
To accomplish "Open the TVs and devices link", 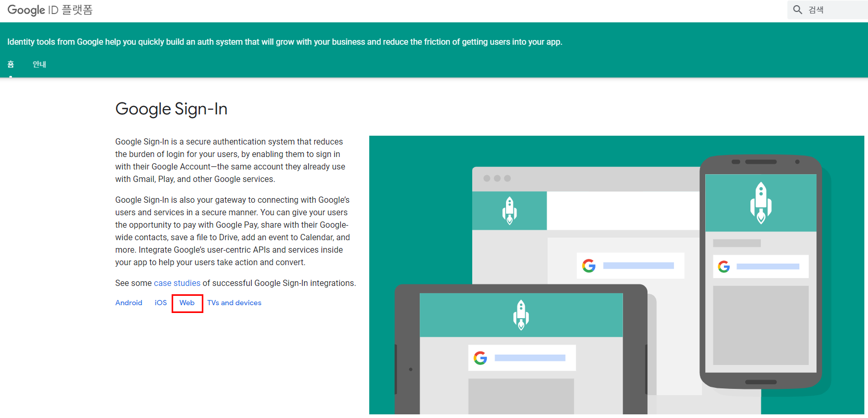I will tap(234, 303).
